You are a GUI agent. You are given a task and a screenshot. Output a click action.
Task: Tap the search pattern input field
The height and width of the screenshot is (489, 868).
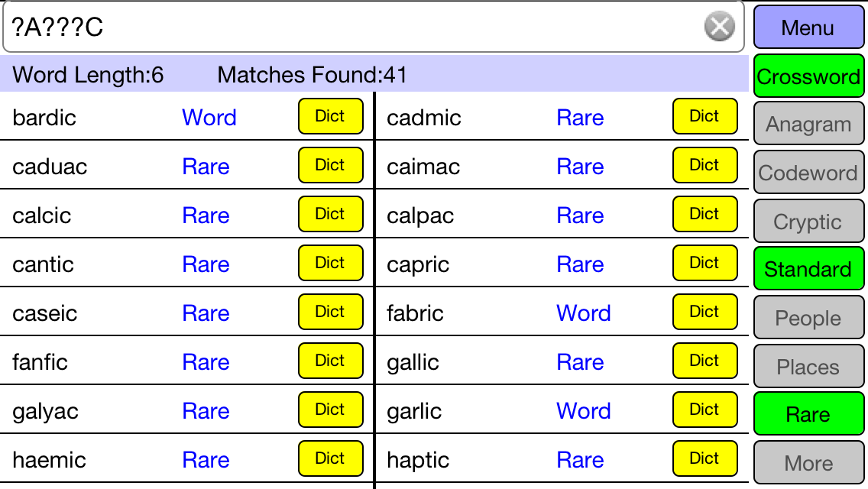click(351, 28)
